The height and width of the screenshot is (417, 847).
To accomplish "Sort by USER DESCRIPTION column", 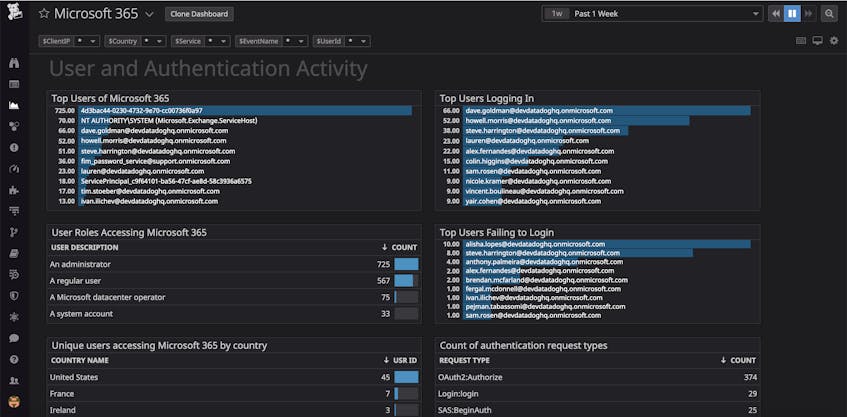I will (x=84, y=247).
